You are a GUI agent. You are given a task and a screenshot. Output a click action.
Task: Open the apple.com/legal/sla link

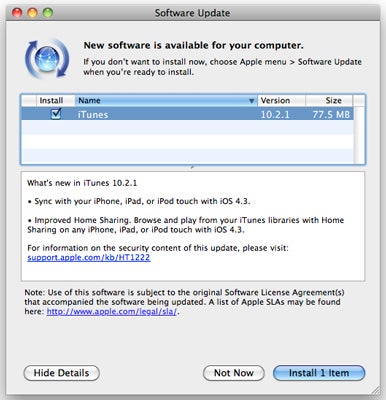[111, 312]
